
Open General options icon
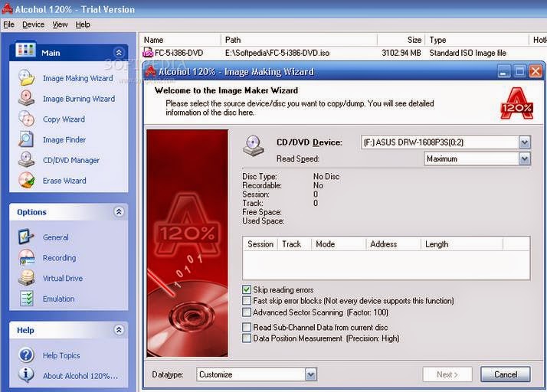27,237
